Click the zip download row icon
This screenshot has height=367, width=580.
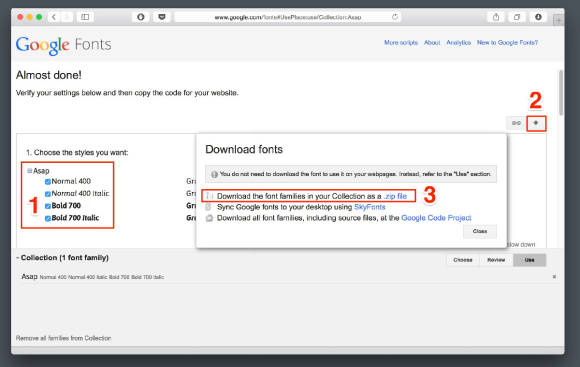pyautogui.click(x=210, y=196)
